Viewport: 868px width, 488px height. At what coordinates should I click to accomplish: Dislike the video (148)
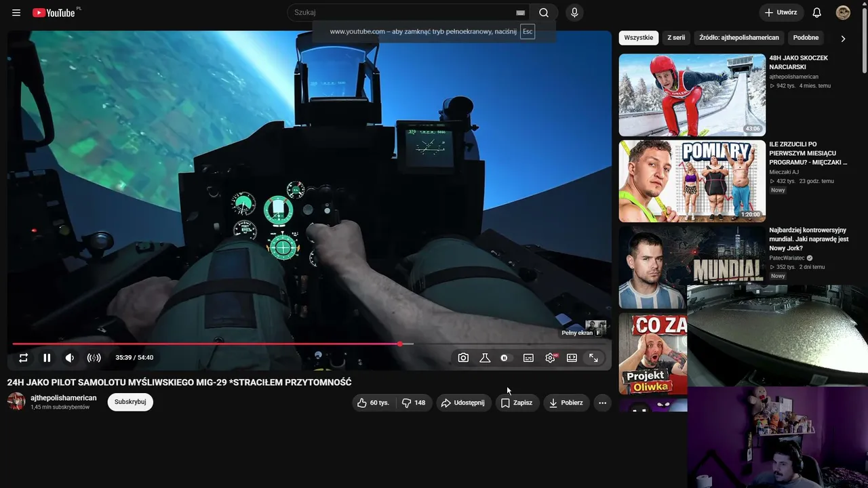414,403
